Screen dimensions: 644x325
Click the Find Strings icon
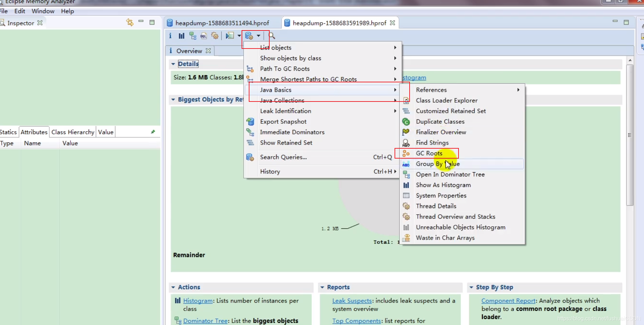click(x=406, y=143)
